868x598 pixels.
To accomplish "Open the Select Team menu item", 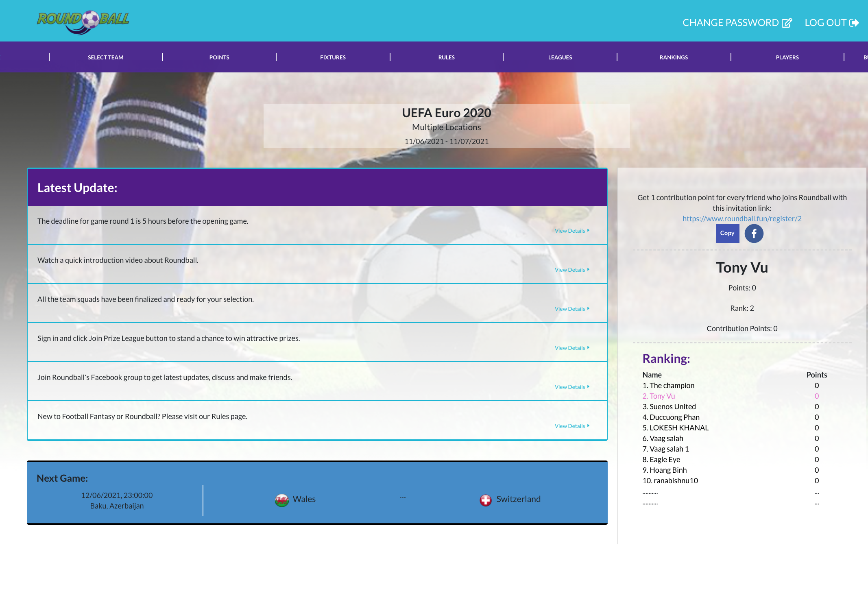I will [x=105, y=57].
